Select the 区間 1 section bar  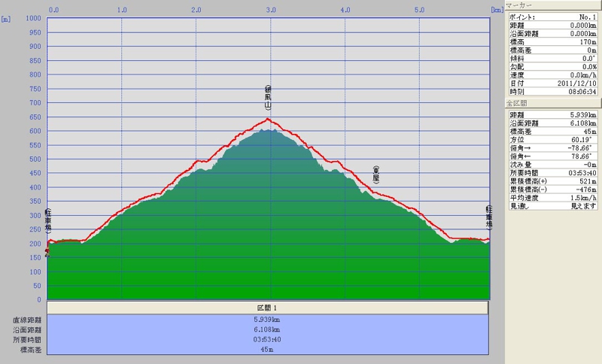pos(268,308)
